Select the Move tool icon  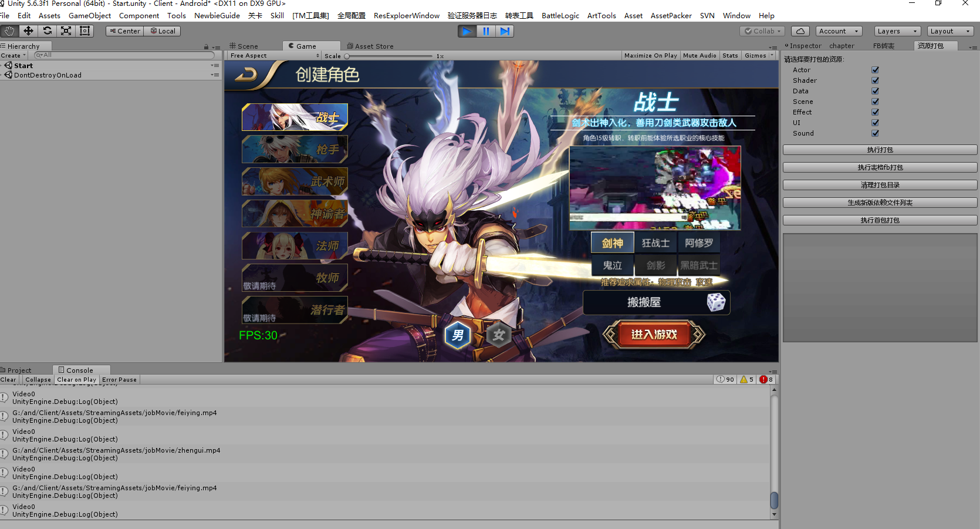point(28,31)
